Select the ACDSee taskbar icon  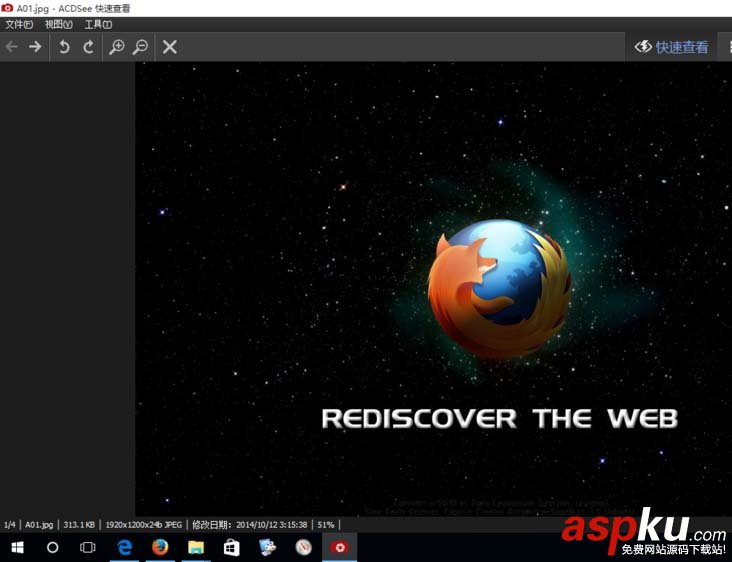pos(339,547)
